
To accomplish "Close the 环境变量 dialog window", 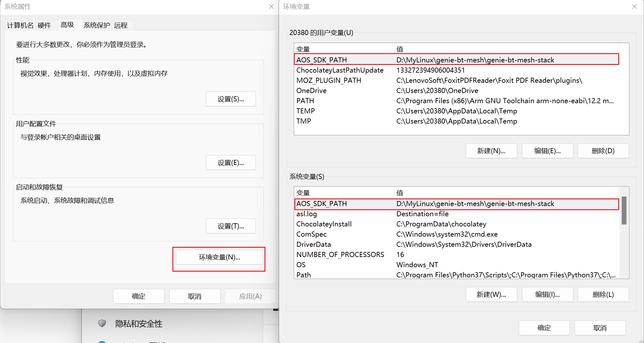I will 634,7.
